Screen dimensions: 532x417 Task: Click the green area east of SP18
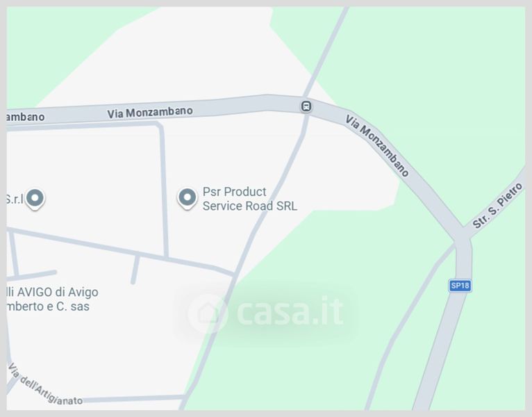pyautogui.click(x=495, y=322)
